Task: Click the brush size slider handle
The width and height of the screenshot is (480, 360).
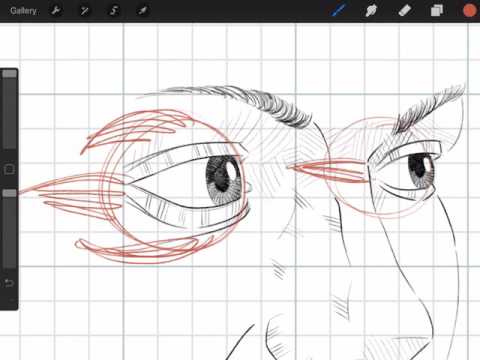Action: pyautogui.click(x=9, y=74)
